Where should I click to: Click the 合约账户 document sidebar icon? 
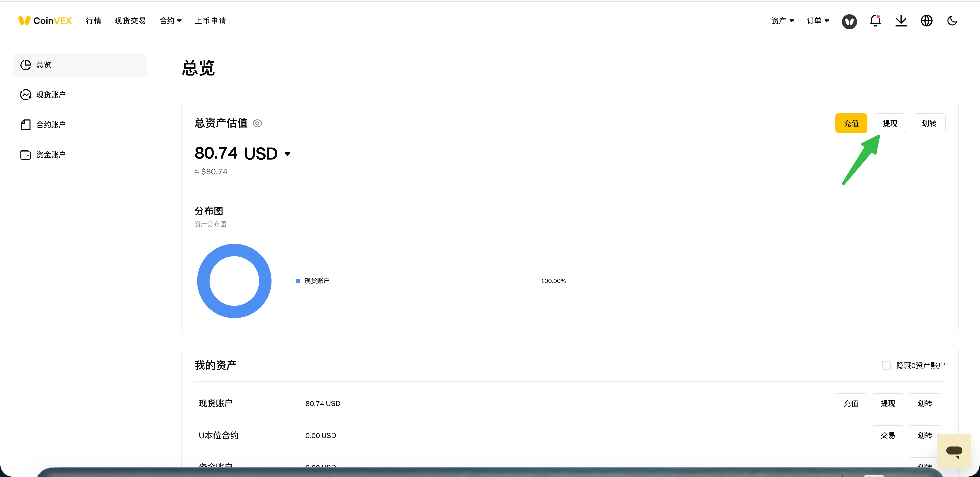(25, 125)
